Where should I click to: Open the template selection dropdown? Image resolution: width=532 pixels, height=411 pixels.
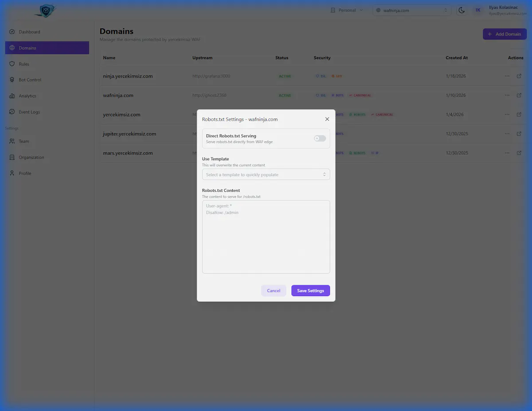266,174
